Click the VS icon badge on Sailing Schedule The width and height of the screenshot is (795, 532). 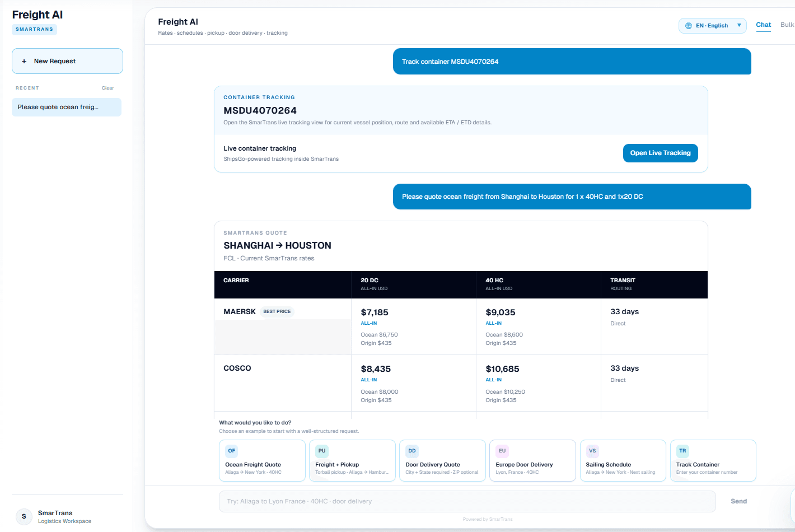click(x=592, y=451)
